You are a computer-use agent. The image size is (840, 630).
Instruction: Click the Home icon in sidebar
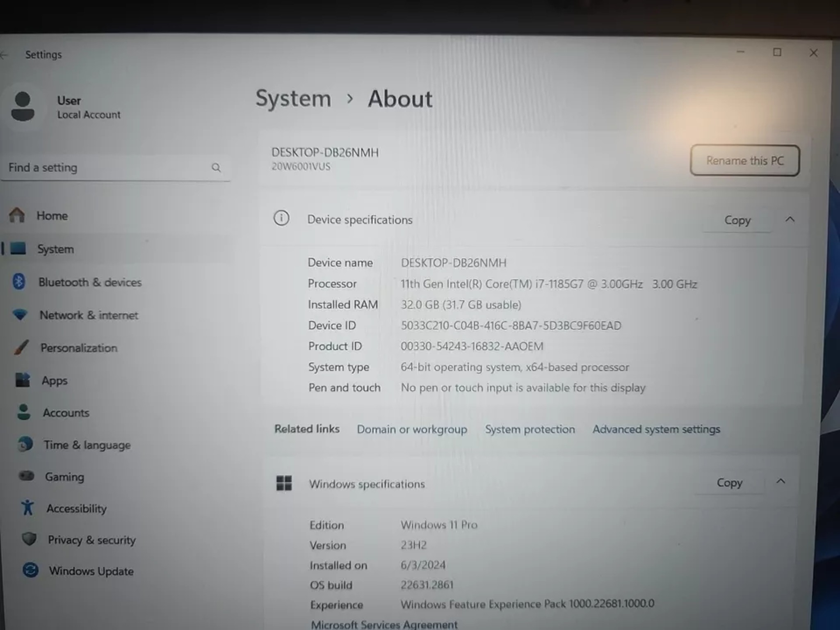pyautogui.click(x=17, y=215)
